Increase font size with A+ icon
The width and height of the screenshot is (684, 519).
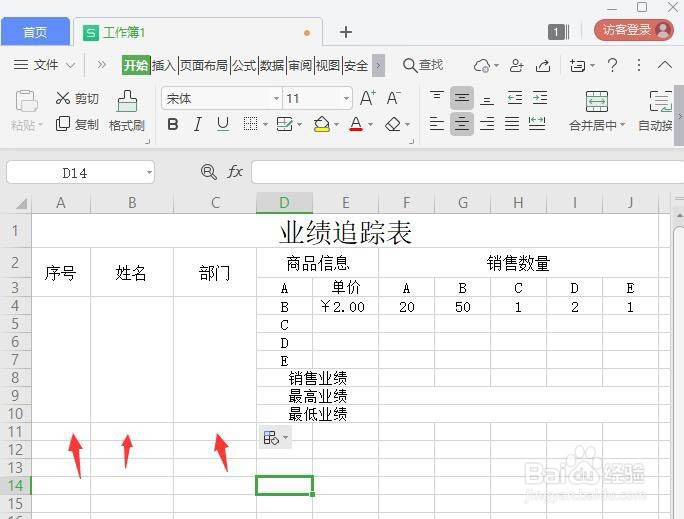click(x=368, y=98)
